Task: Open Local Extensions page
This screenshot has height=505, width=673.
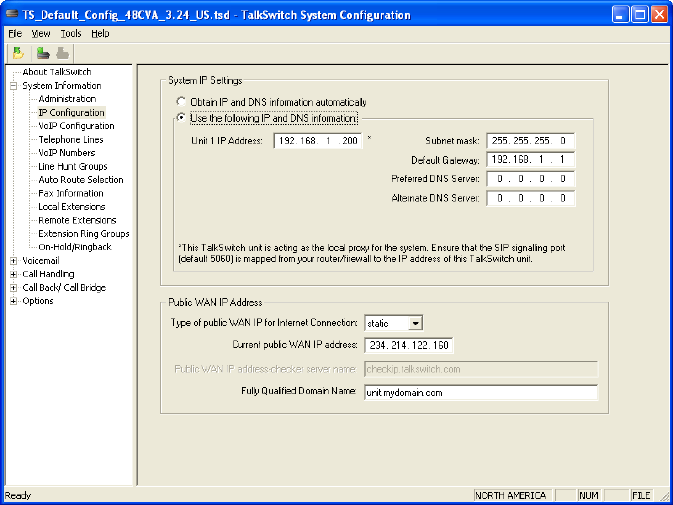Action: tap(72, 207)
